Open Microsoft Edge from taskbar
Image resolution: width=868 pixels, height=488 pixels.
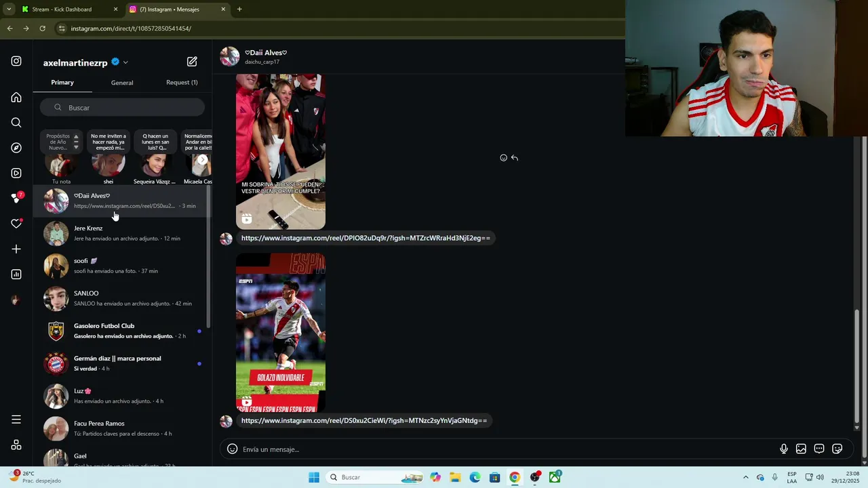pyautogui.click(x=475, y=477)
